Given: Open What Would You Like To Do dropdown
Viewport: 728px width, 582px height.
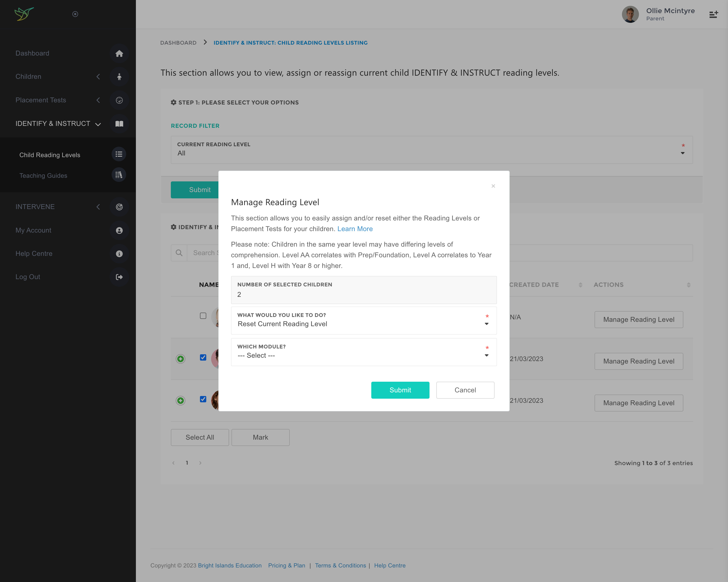Looking at the screenshot, I should [363, 323].
